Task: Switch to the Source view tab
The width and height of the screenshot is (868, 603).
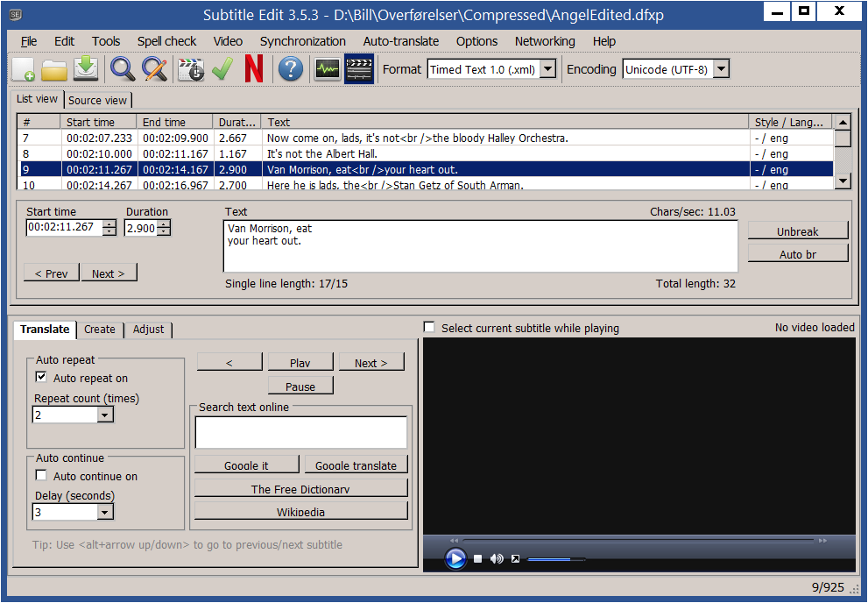Action: pyautogui.click(x=97, y=100)
